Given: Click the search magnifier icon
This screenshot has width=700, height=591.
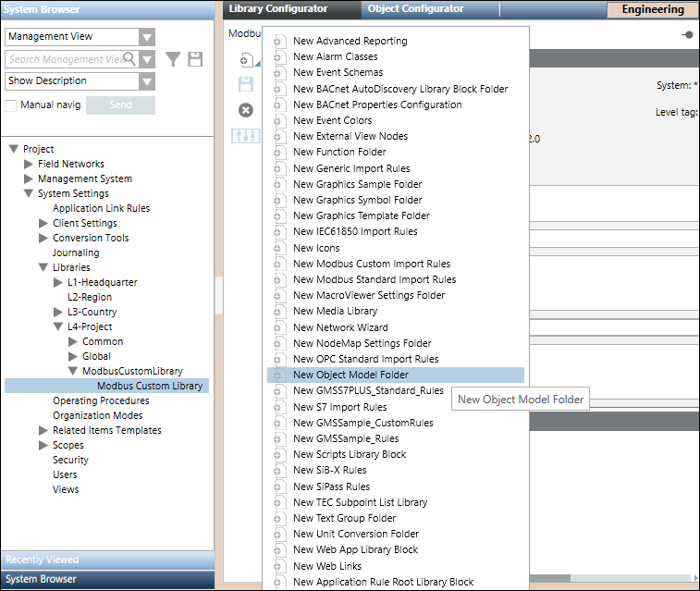Looking at the screenshot, I should [129, 59].
